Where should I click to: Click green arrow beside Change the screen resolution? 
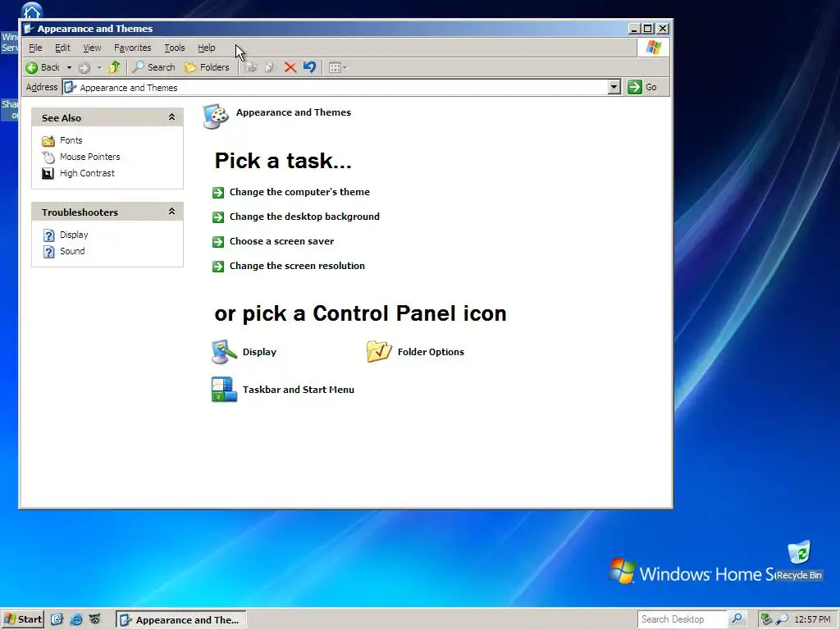(218, 267)
